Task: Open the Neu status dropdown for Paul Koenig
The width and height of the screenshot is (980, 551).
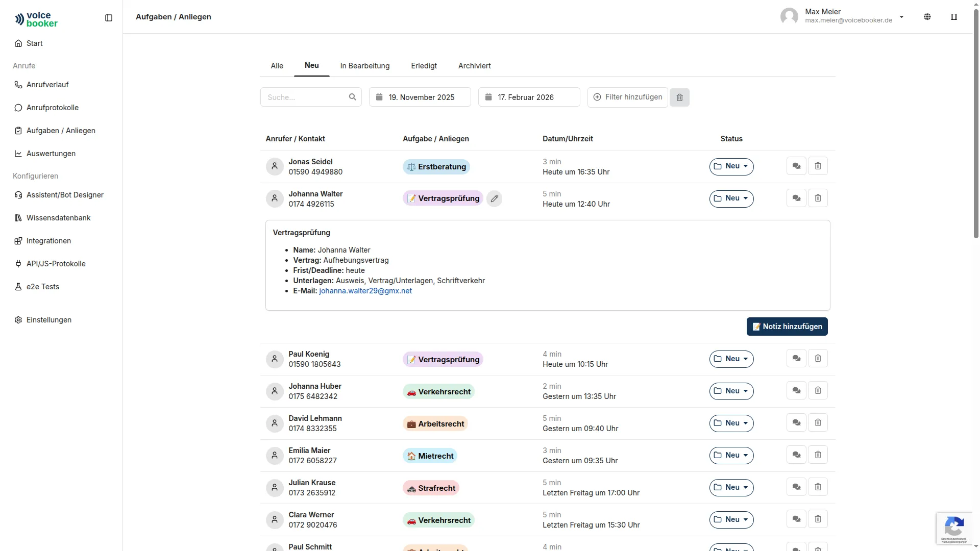Action: point(731,359)
